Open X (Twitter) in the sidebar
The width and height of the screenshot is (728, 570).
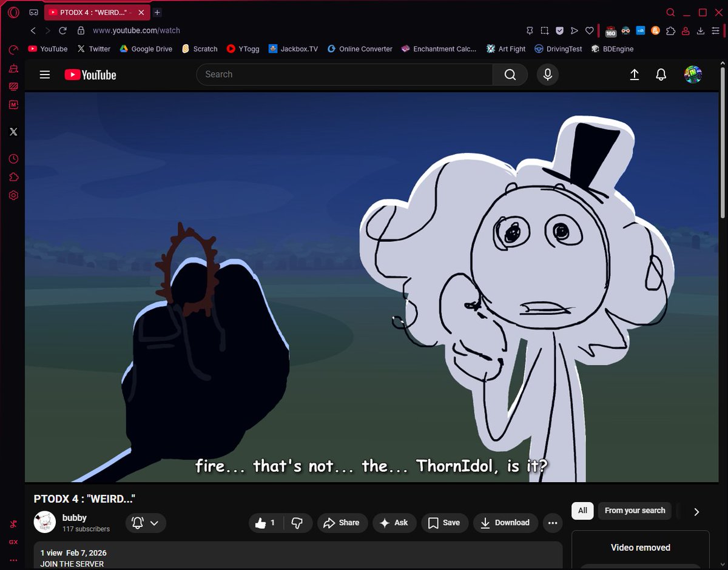13,132
